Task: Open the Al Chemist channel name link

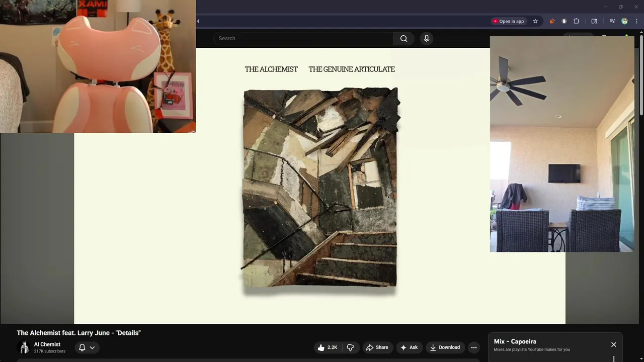Action: pyautogui.click(x=47, y=344)
